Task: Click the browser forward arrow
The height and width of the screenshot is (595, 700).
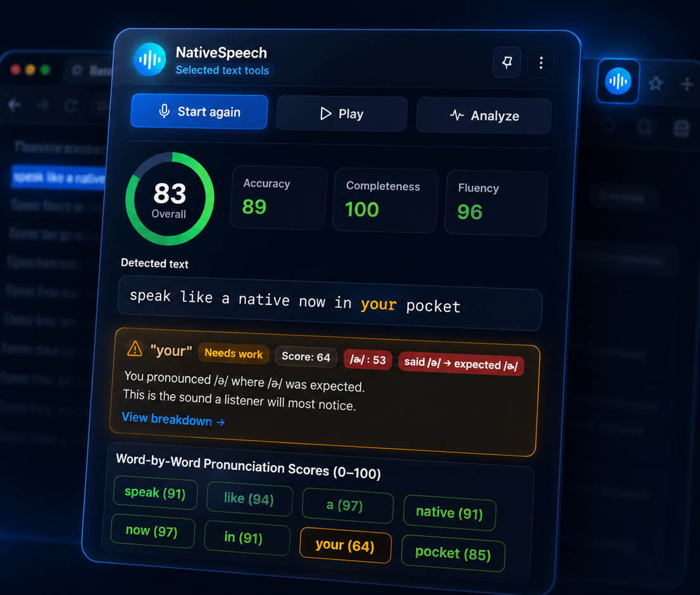Action: coord(43,105)
